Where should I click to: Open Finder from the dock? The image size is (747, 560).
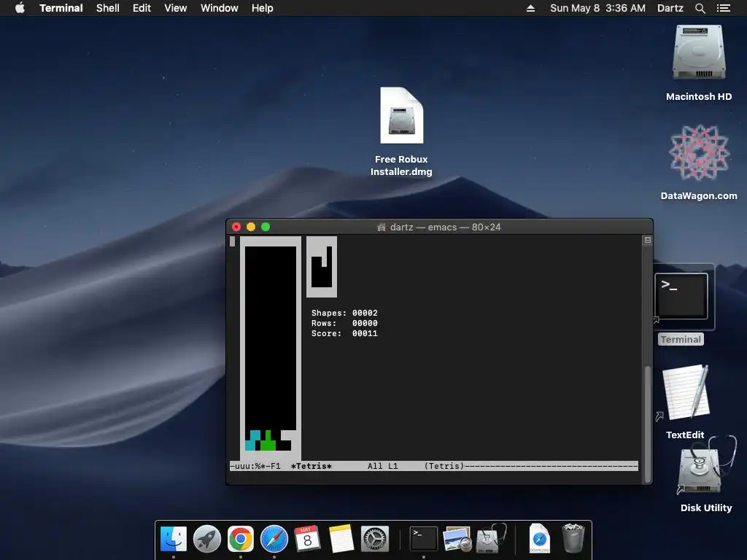click(x=174, y=539)
